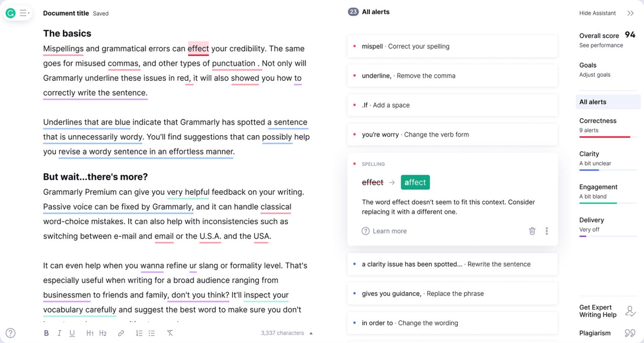This screenshot has width=644, height=343.
Task: Open the three-dot options on the spelling card
Action: [547, 231]
